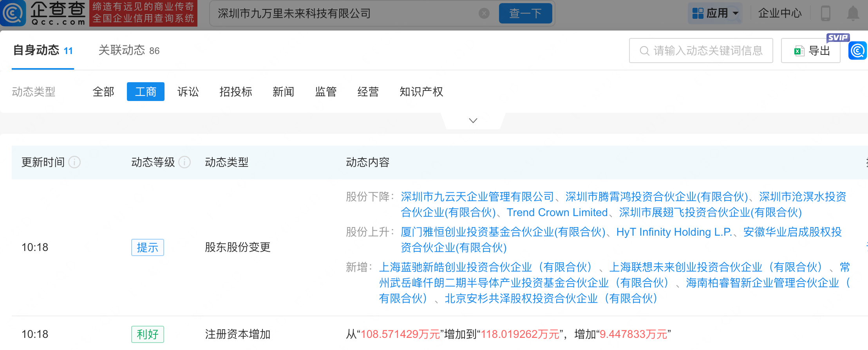Focus the 动态关键词 search field
868x350 pixels.
701,51
